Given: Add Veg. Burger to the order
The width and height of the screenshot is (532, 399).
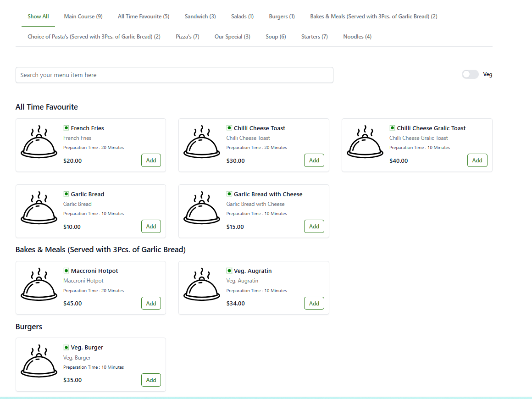Looking at the screenshot, I should 151,380.
